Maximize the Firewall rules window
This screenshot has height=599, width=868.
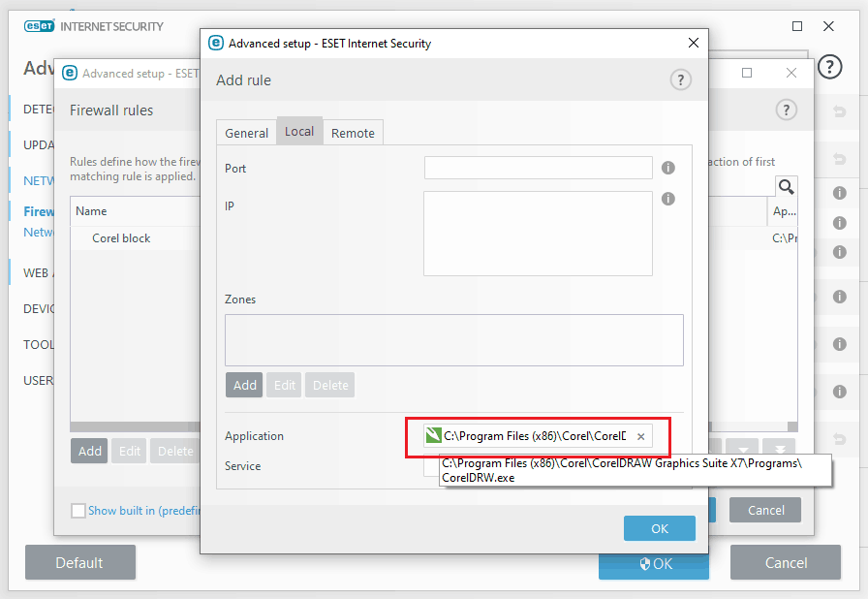pos(747,73)
